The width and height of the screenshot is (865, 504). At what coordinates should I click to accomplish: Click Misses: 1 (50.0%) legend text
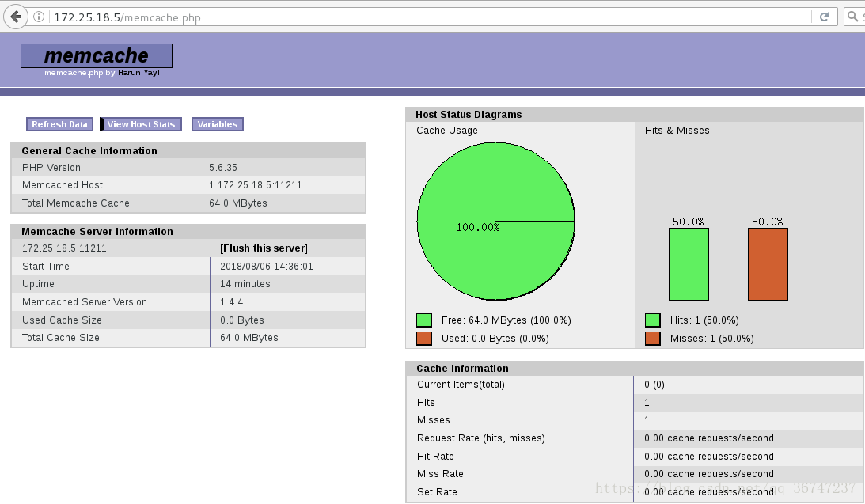coord(711,339)
